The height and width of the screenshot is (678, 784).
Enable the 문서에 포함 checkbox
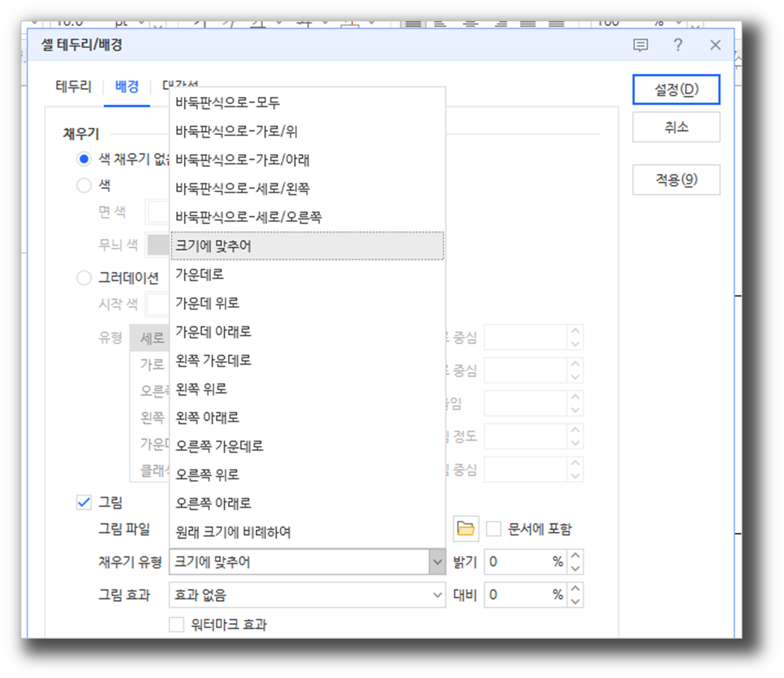(493, 528)
